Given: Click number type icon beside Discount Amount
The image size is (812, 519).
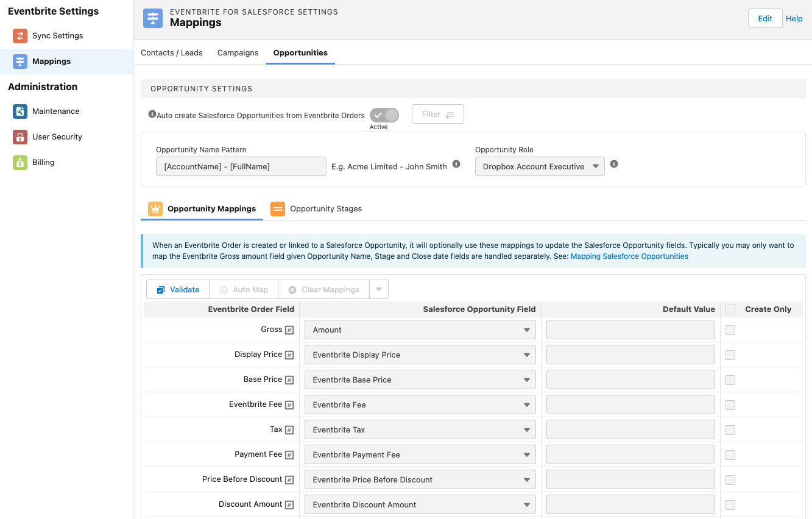Looking at the screenshot, I should 289,505.
